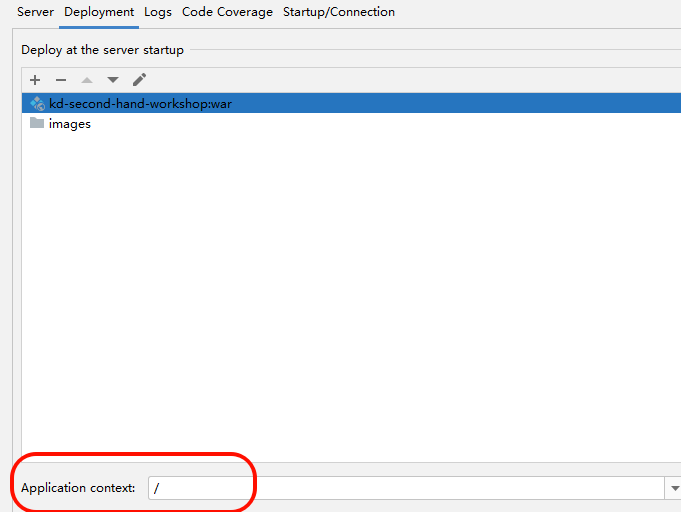Click the 'Deploy at the server startup' heading
The image size is (681, 512).
click(102, 49)
